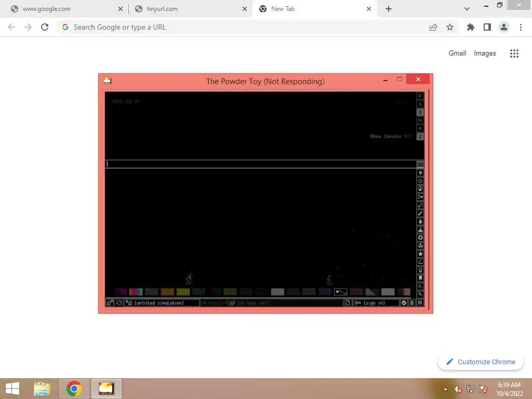Select the curved streamline wall swatch

tap(341, 292)
